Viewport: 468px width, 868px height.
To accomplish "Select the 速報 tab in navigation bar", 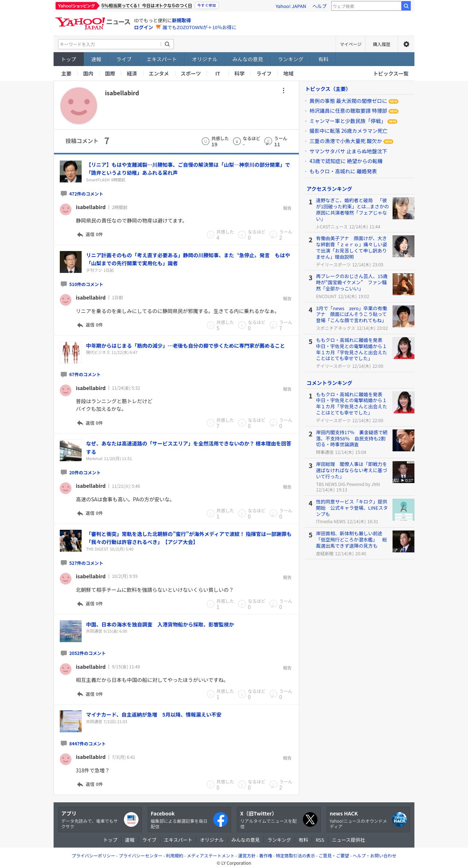I will [96, 59].
